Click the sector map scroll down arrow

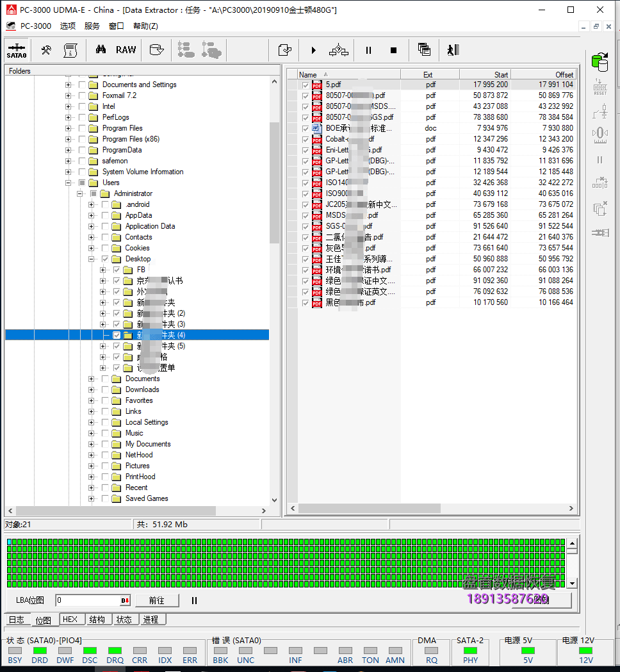573,584
